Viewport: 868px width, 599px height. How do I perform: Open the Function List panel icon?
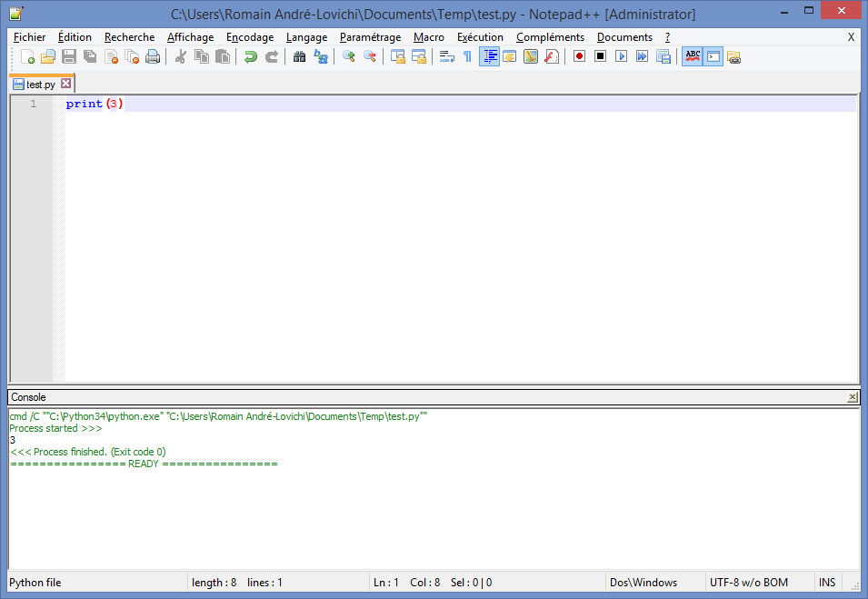pos(552,56)
